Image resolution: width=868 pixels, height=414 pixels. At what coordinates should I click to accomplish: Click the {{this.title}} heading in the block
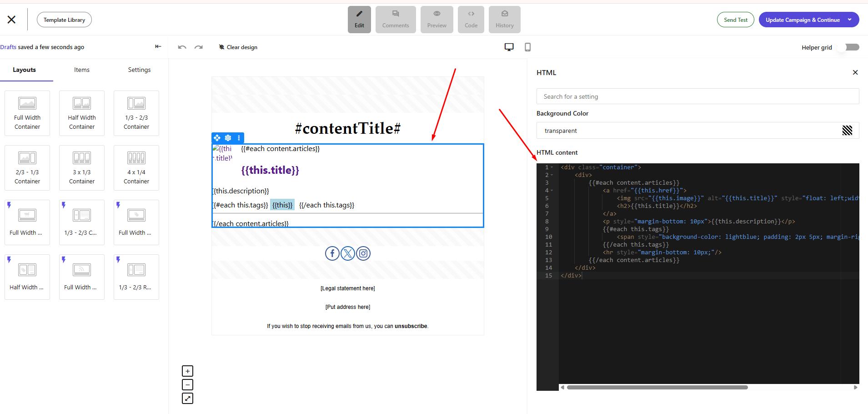click(270, 170)
